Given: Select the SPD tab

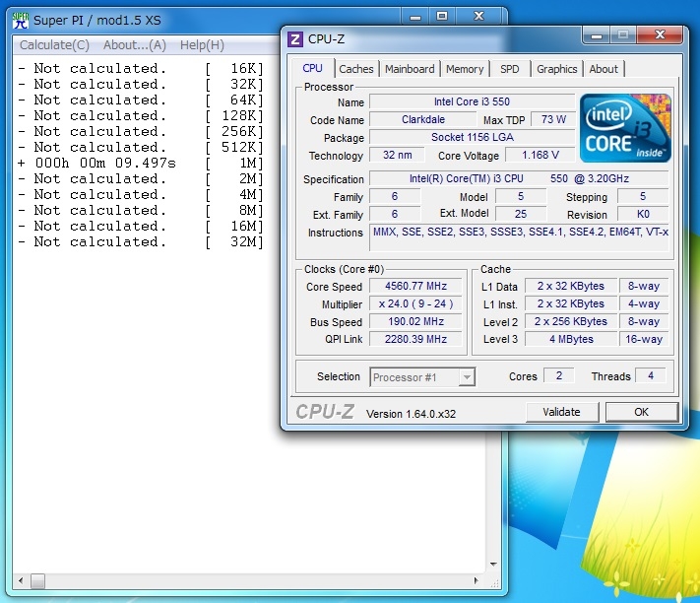Looking at the screenshot, I should (x=509, y=69).
